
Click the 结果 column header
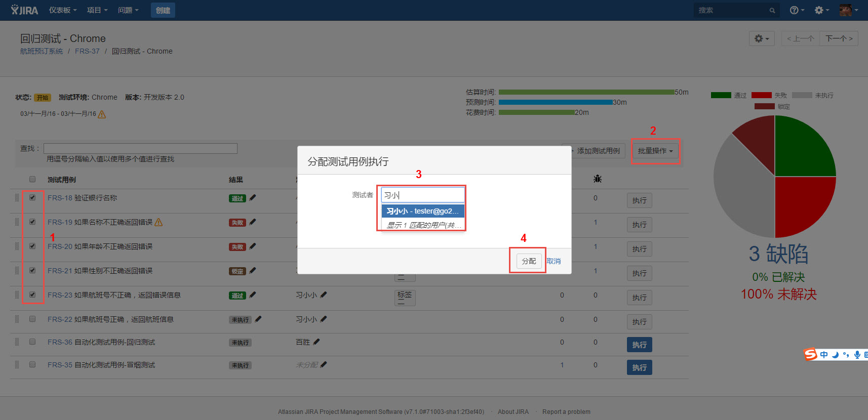pos(236,180)
